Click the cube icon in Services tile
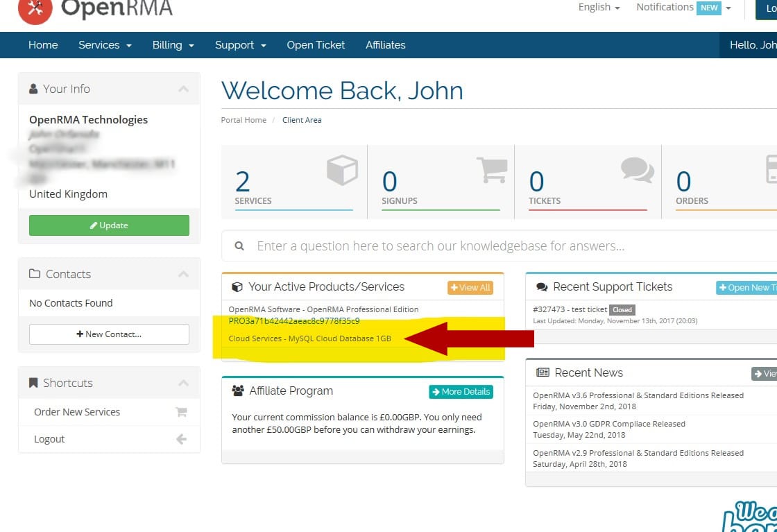This screenshot has height=532, width=777. [342, 170]
